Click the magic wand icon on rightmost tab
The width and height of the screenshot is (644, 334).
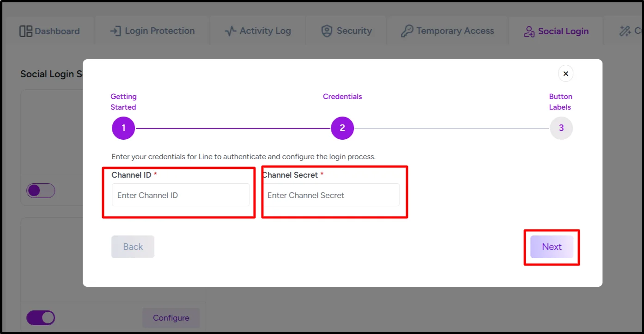(624, 31)
